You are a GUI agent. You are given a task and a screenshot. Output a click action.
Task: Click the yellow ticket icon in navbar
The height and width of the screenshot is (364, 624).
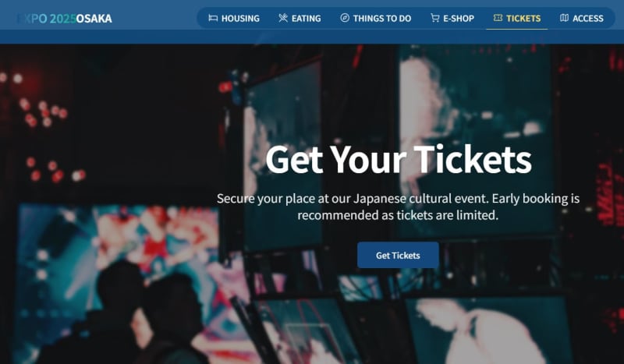(x=498, y=18)
